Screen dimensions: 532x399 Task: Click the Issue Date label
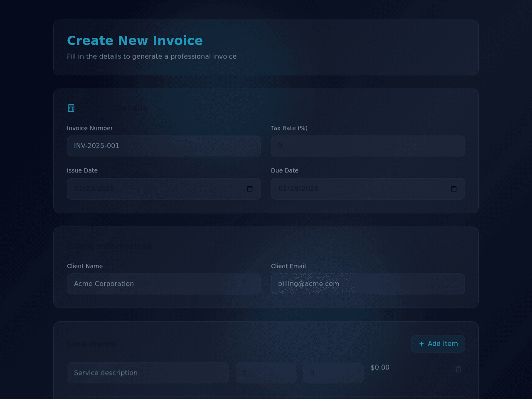[82, 170]
